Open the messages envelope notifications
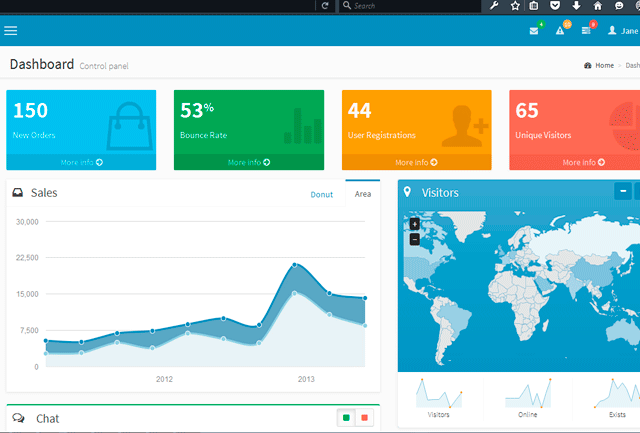This screenshot has height=433, width=640. click(534, 31)
